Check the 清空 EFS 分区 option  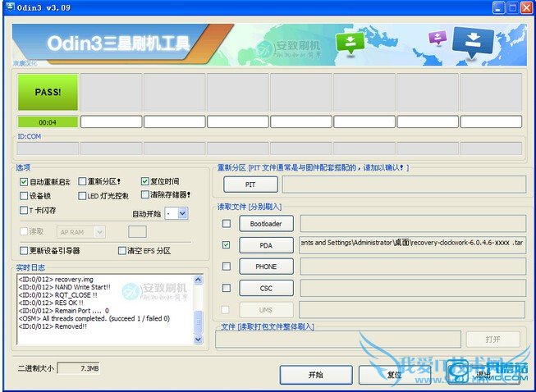[x=121, y=251]
